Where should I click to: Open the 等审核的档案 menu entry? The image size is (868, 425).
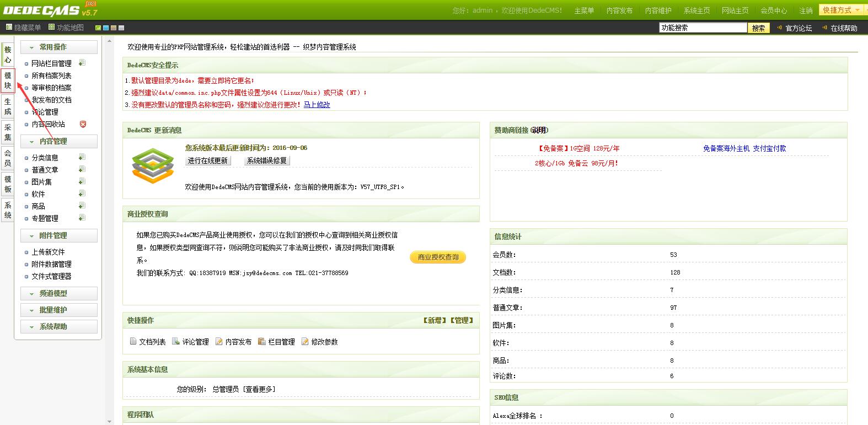pyautogui.click(x=51, y=88)
